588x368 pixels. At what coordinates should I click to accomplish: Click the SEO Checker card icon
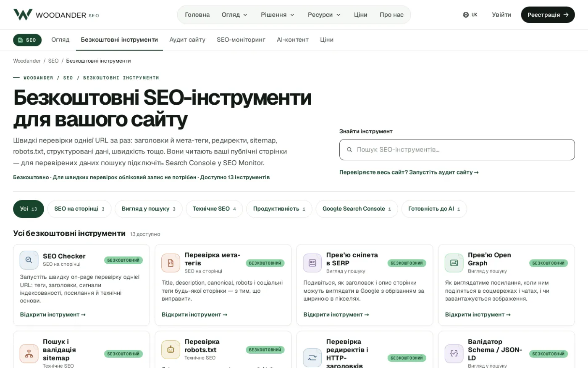tap(29, 260)
